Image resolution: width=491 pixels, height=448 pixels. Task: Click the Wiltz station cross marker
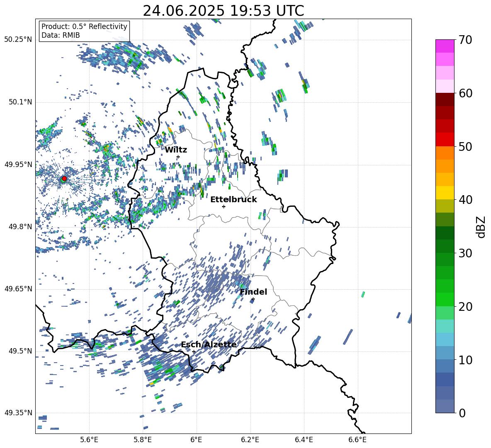[178, 157]
